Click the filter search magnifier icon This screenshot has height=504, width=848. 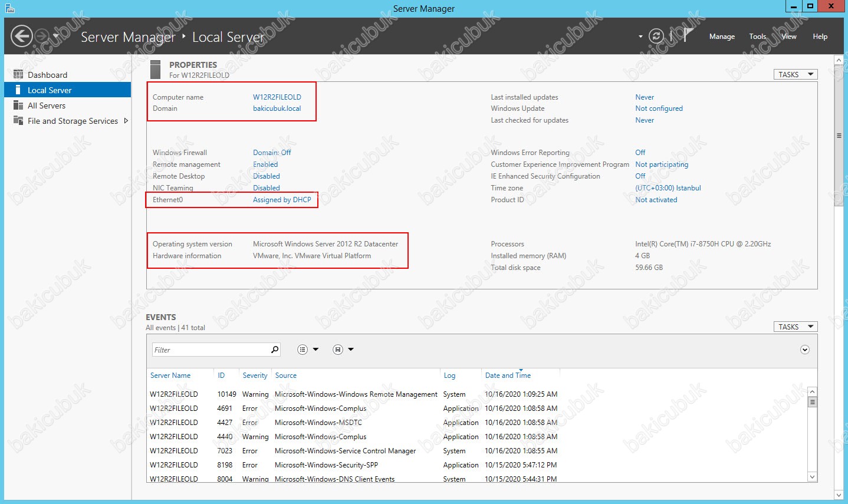[x=275, y=350]
